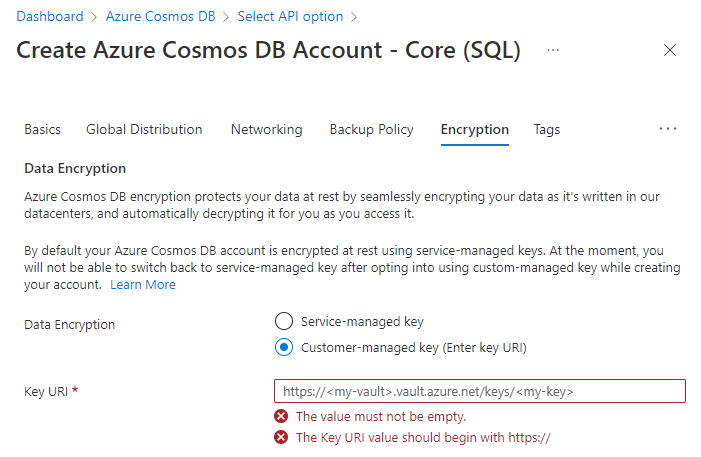Click error icon beside 'should begin with https://'
Image resolution: width=701 pixels, height=457 pixels.
[x=282, y=437]
